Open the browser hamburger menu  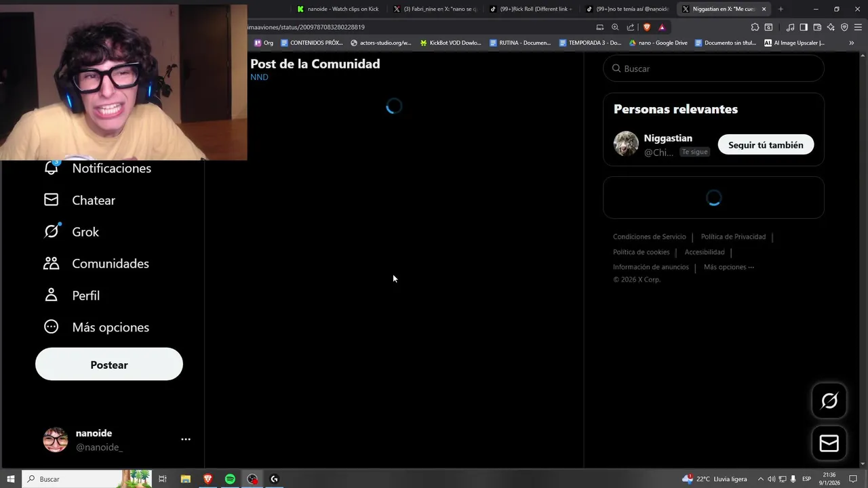[858, 27]
